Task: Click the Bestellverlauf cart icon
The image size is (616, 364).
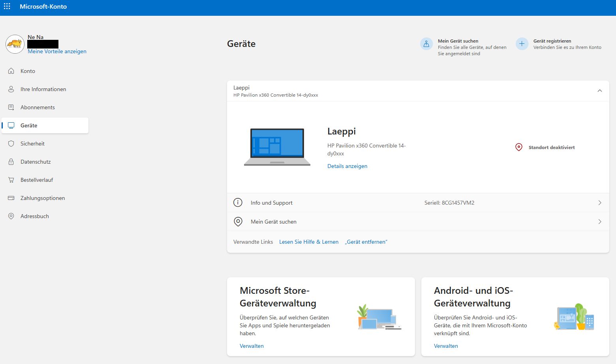Action: tap(11, 180)
